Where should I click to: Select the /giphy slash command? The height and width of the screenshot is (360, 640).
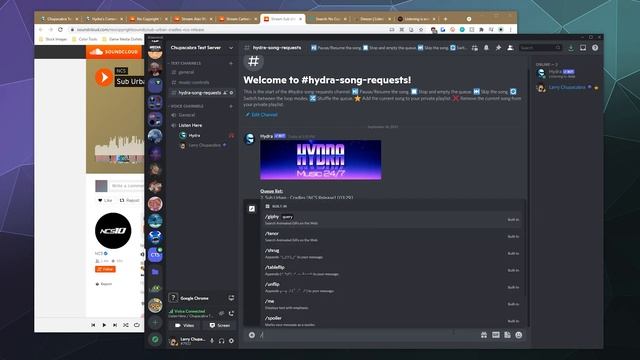click(x=392, y=220)
